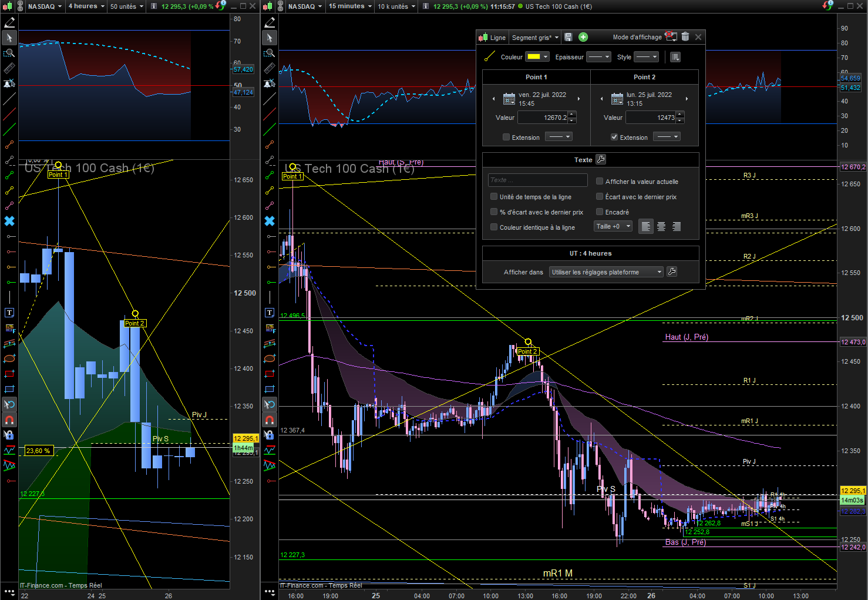
Task: Toggle the lock objects tool in left chart
Action: [9, 435]
